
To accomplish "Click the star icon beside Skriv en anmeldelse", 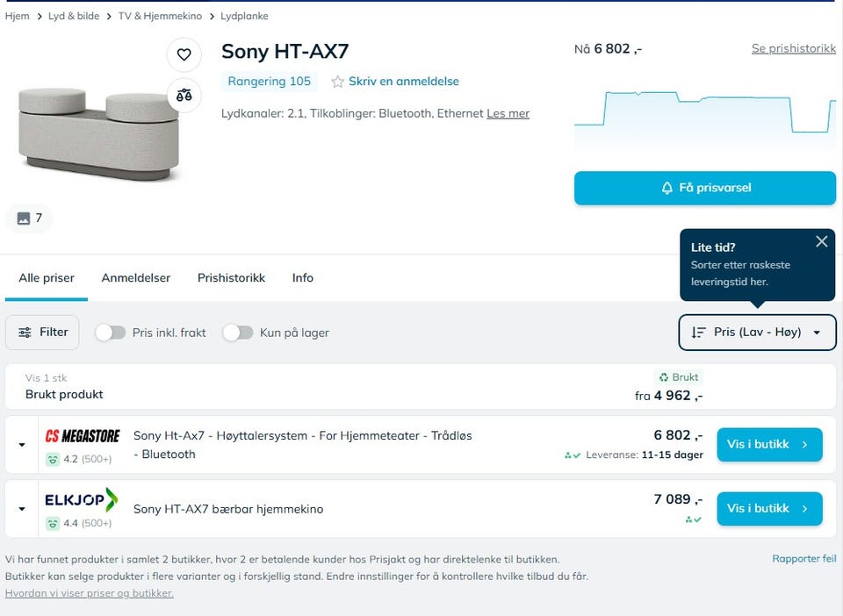I will (x=337, y=82).
